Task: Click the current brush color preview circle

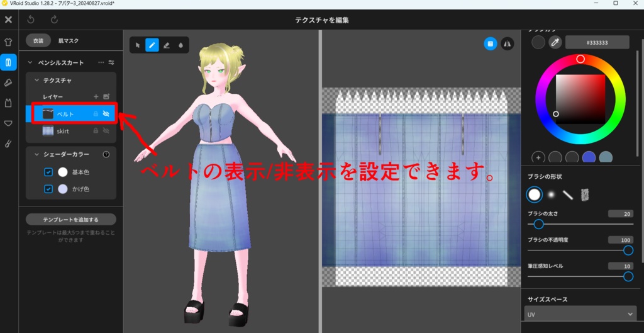Action: (538, 42)
